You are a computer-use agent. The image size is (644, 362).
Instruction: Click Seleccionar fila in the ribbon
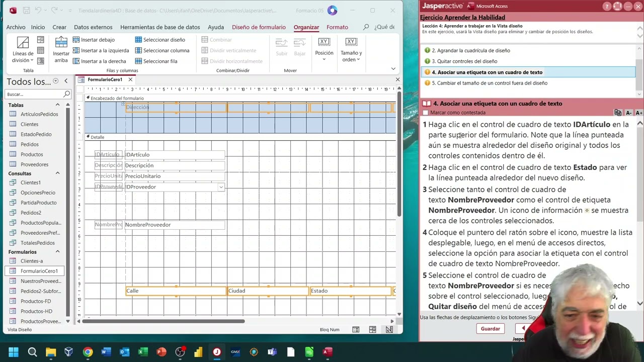(x=156, y=61)
